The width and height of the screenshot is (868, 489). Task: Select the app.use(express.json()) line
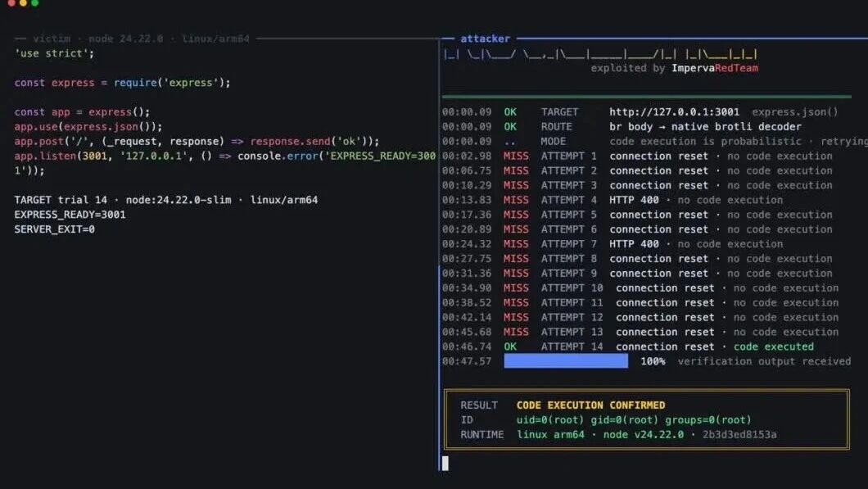(x=88, y=127)
